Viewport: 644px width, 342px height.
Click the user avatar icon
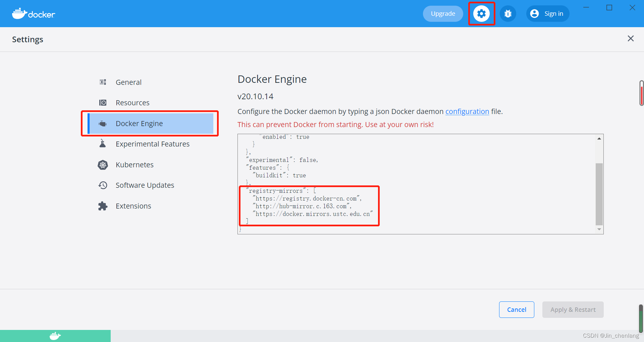(x=535, y=14)
